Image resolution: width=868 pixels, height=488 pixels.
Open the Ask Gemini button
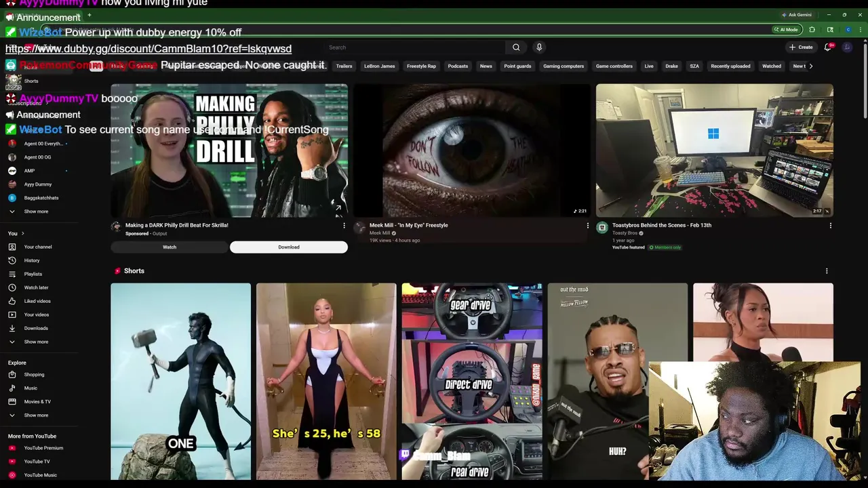click(797, 14)
